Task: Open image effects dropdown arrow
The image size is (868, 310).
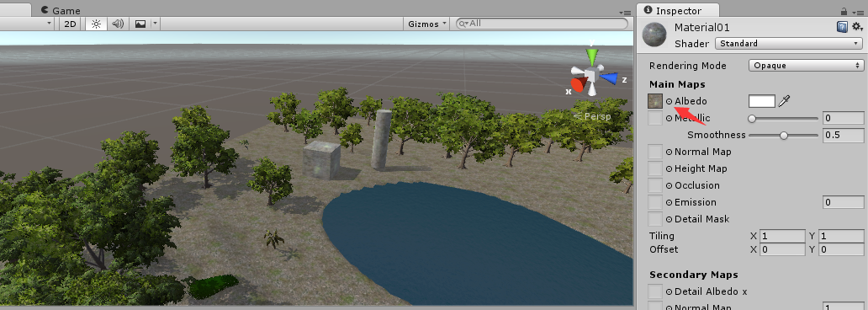Action: coord(156,24)
